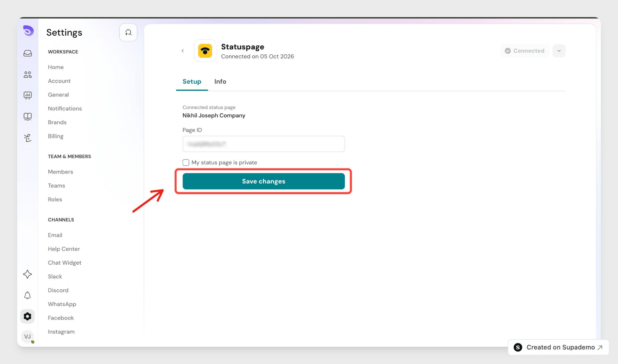Open Created on Supademo link
The width and height of the screenshot is (618, 364).
pos(558,347)
